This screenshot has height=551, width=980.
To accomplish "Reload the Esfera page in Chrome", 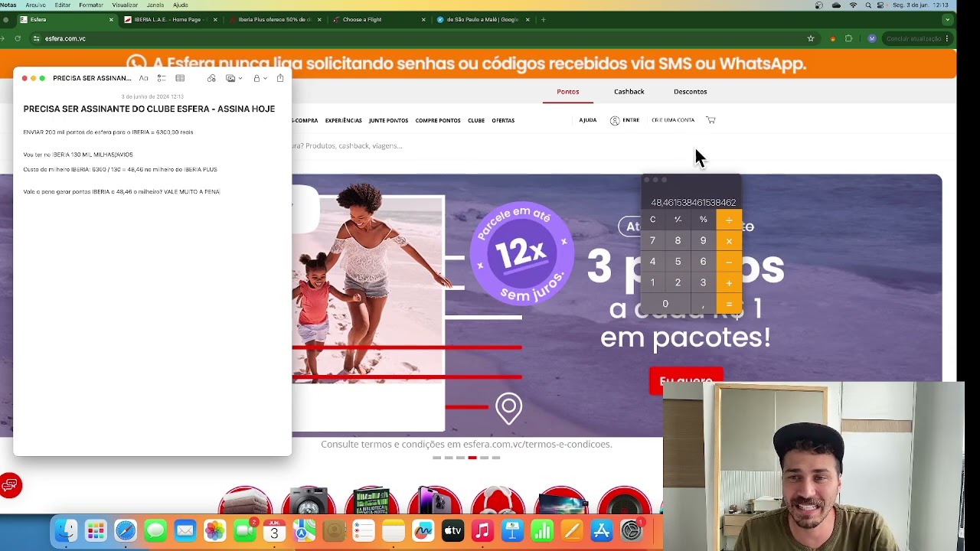I will (x=18, y=38).
